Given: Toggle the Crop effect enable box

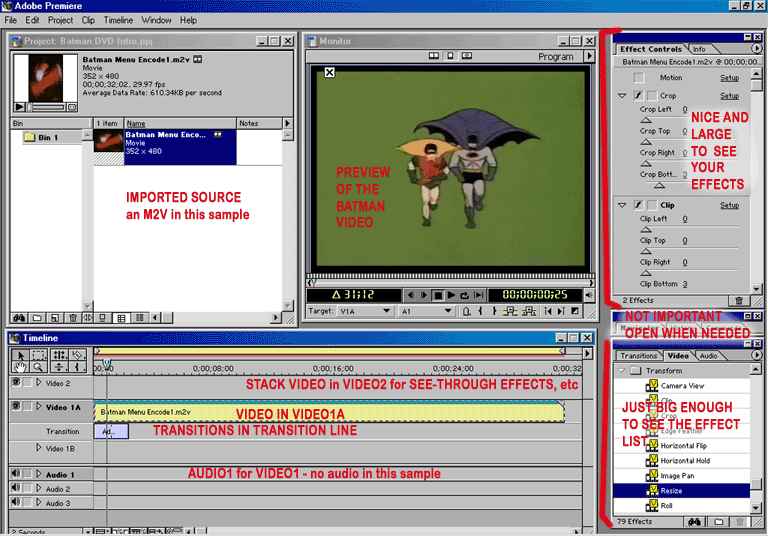Looking at the screenshot, I should coord(638,95).
